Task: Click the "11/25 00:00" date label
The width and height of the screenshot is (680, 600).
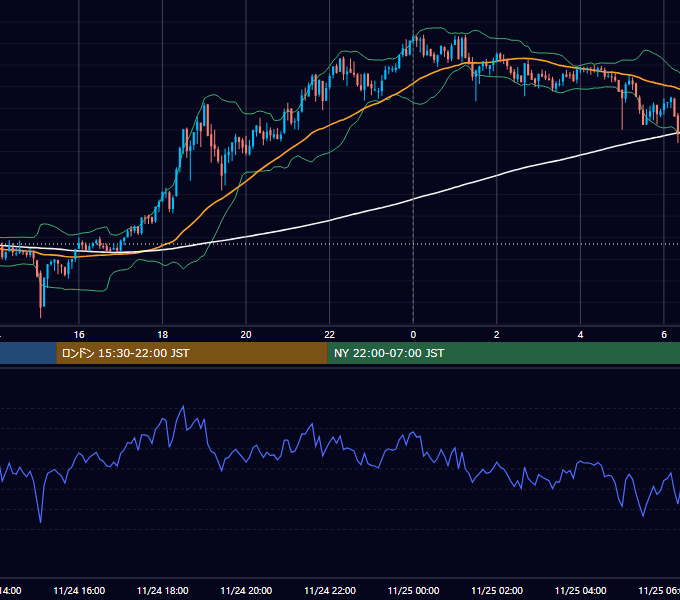Action: tap(413, 590)
